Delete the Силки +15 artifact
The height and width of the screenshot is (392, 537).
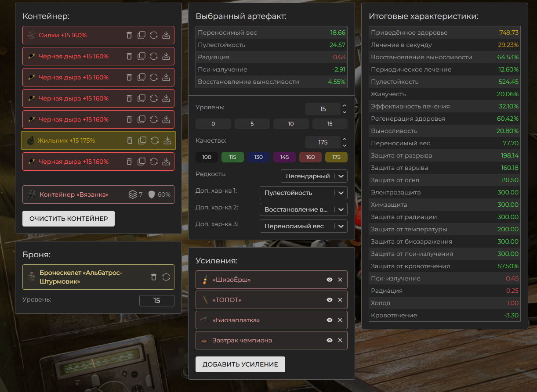coord(129,35)
